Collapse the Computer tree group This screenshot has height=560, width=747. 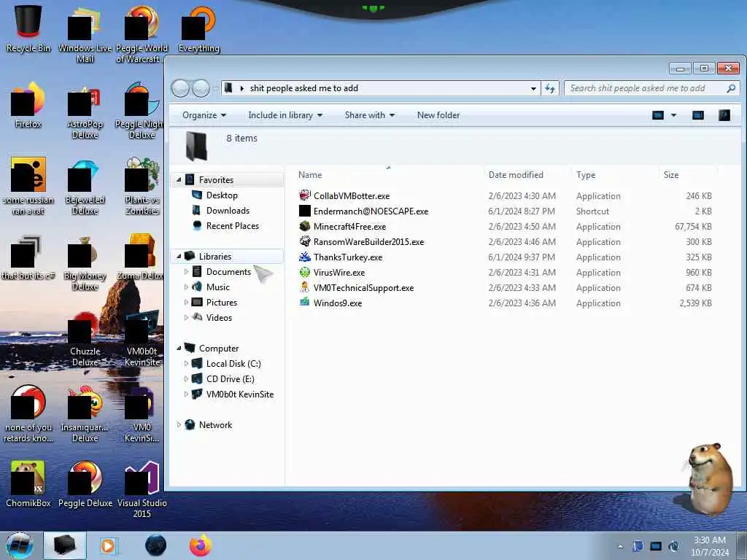179,348
